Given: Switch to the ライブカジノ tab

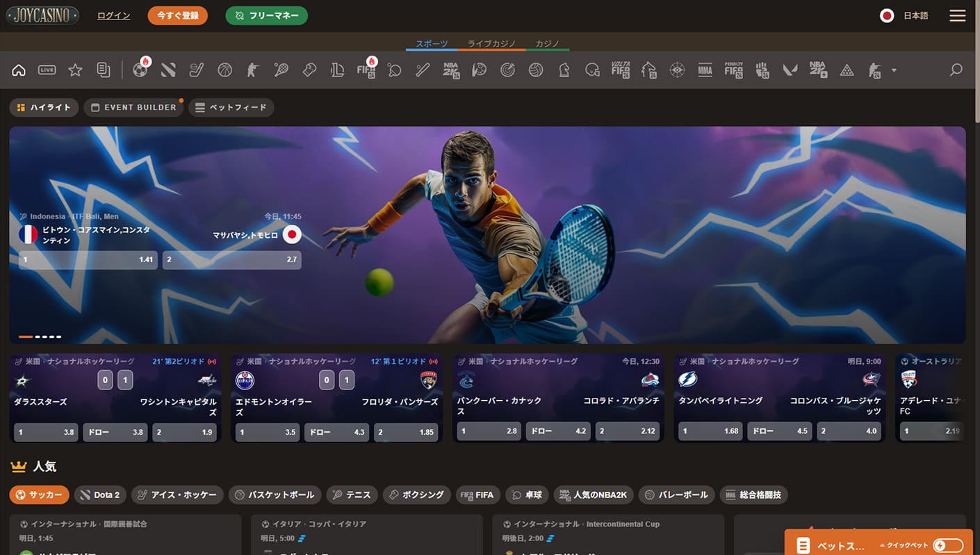Looking at the screenshot, I should tap(491, 44).
